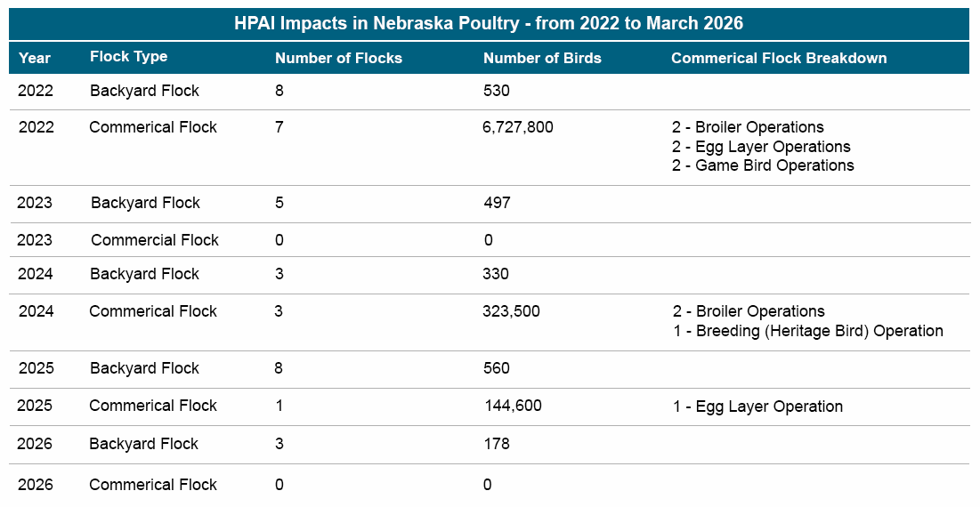Select the Number of Flocks header

(x=338, y=58)
